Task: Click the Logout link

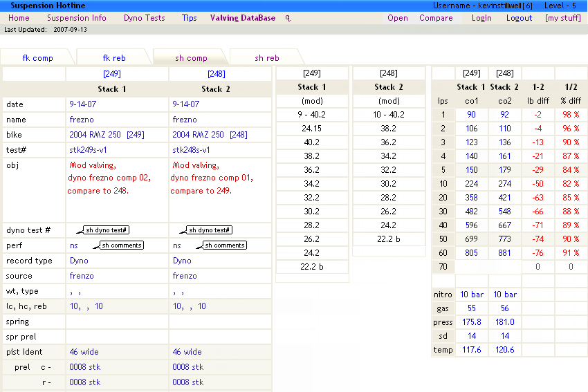Action: pos(519,18)
